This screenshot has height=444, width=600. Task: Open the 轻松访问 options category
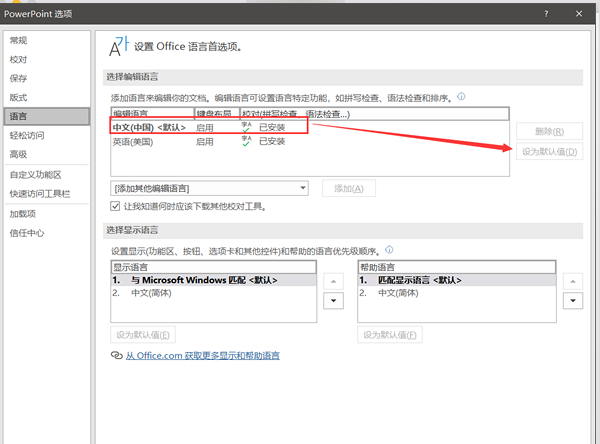[x=47, y=135]
